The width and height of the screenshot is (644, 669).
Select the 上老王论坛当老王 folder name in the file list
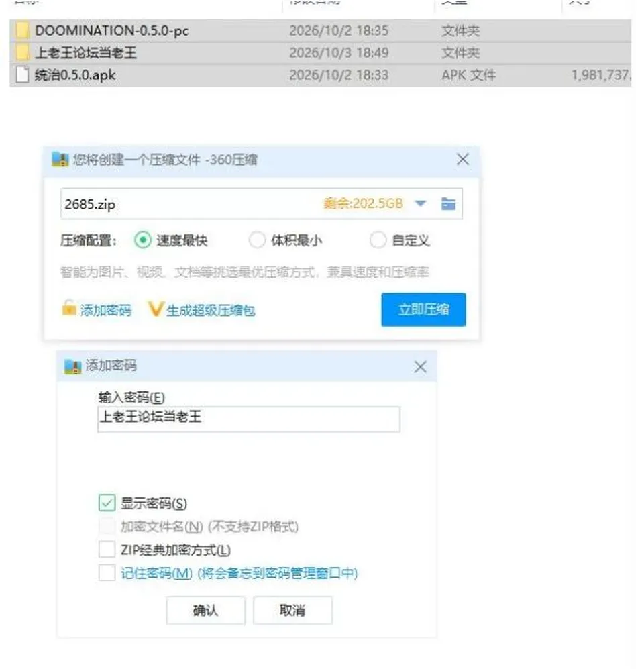pyautogui.click(x=86, y=53)
